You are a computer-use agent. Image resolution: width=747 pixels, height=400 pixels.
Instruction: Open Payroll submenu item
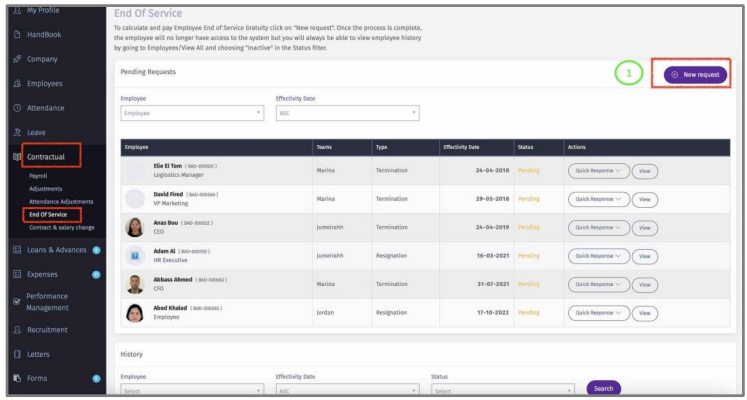39,176
